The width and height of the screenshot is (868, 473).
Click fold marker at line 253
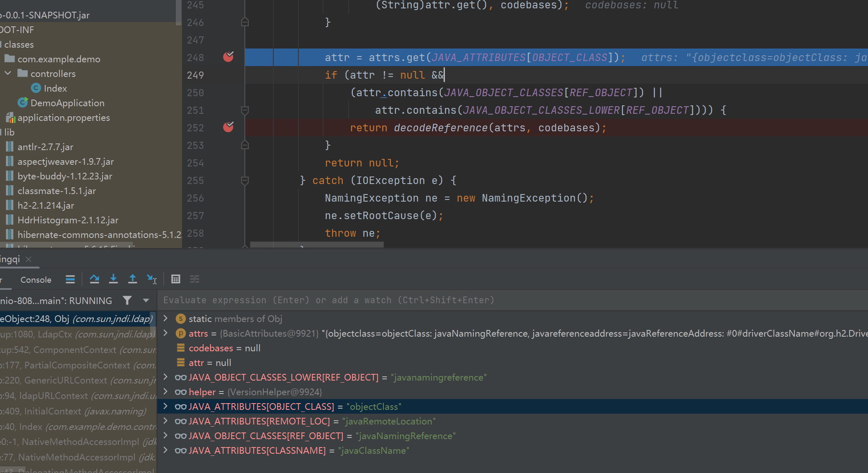click(245, 145)
